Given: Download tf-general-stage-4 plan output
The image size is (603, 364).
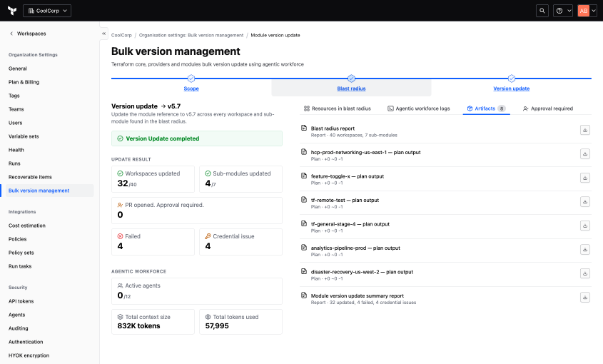Looking at the screenshot, I should 585,226.
